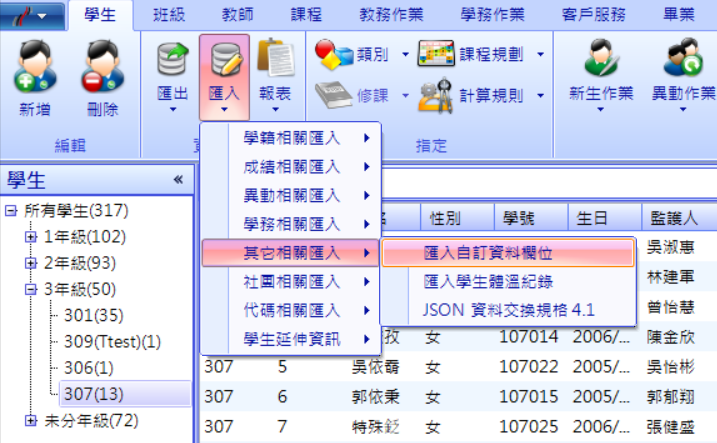Image resolution: width=717 pixels, height=443 pixels.
Task: Click guardian name cell 張健盛
Action: pos(671,427)
